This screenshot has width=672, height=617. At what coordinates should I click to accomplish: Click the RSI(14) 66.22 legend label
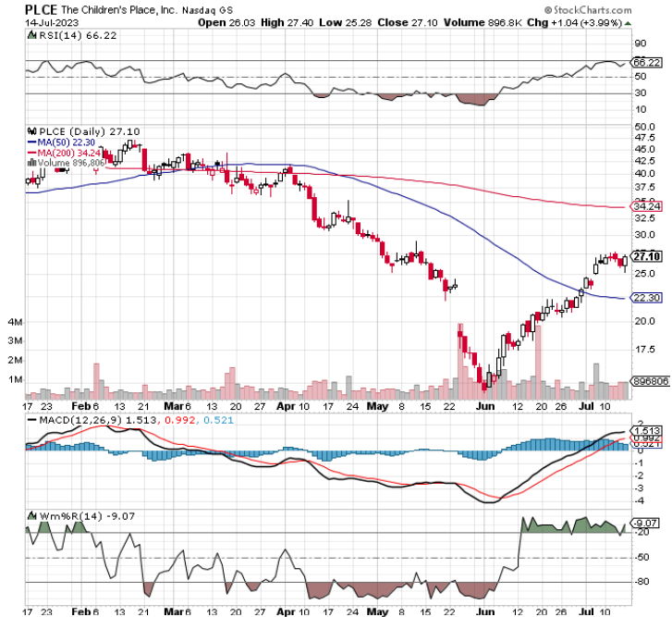click(78, 35)
